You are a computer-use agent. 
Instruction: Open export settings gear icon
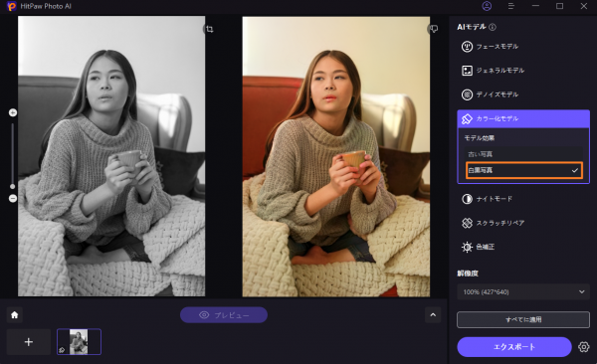(583, 347)
